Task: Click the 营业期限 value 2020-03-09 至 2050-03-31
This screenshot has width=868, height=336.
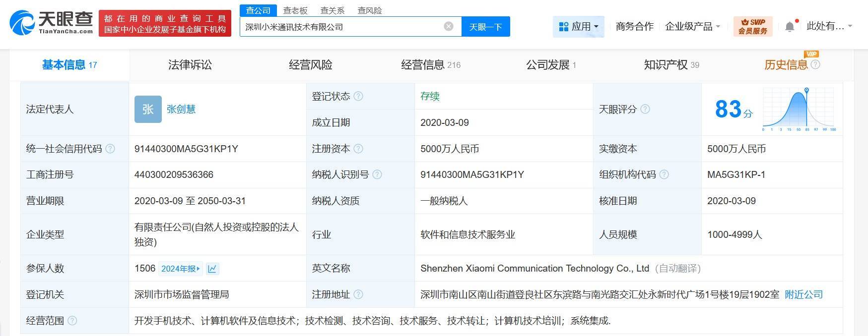Action: coord(190,201)
